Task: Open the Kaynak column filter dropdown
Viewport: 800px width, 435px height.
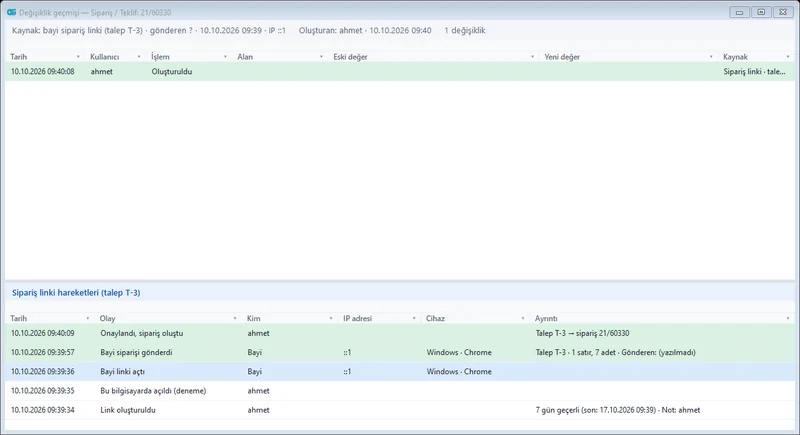Action: (788, 57)
